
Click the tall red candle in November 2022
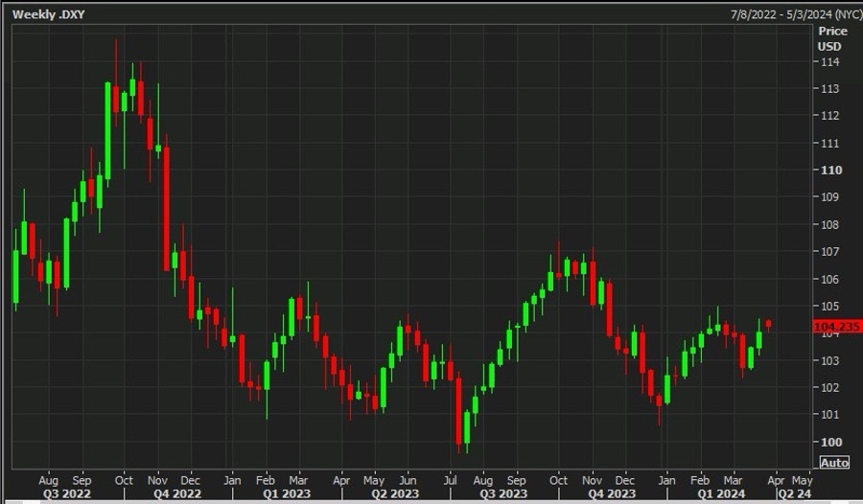(167, 206)
